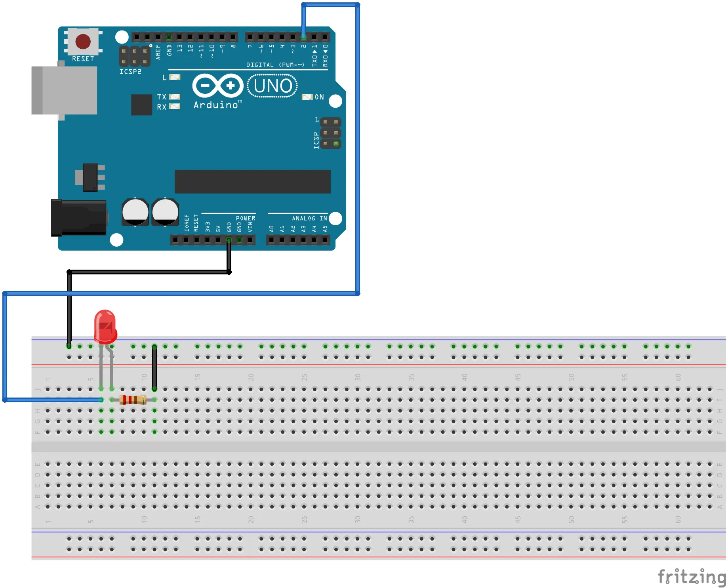The image size is (726, 588).
Task: Click the A0 analog pin label
Action: coord(271,228)
